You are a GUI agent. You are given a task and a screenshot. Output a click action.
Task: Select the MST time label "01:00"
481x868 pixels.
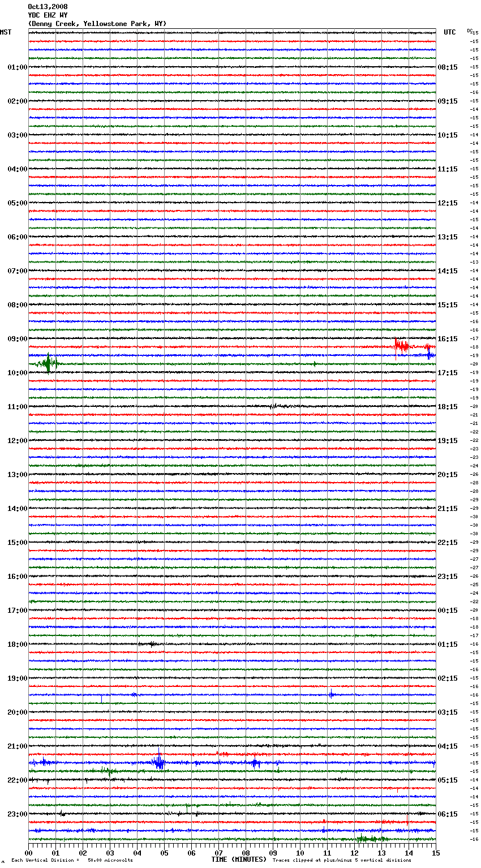[18, 67]
